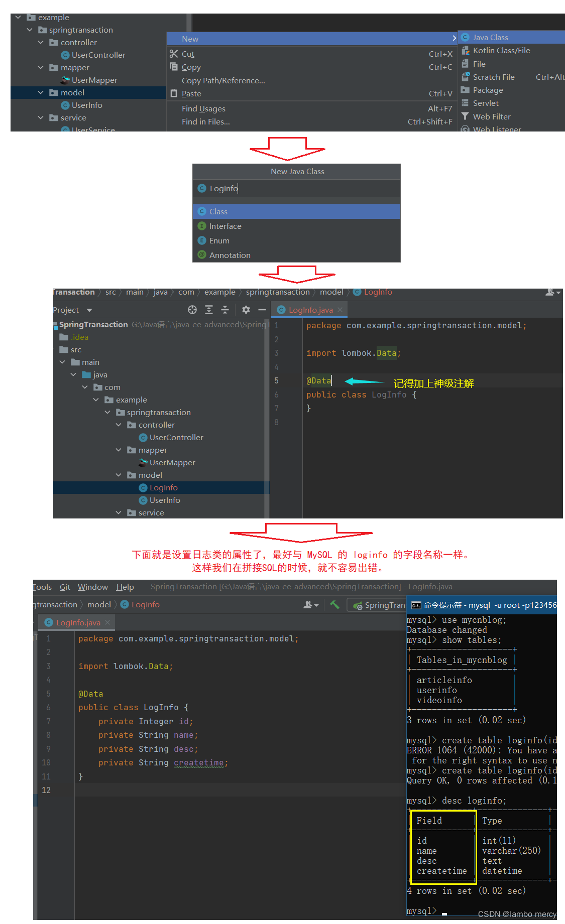Image resolution: width=565 pixels, height=924 pixels.
Task: Select Find Usages in context menu
Action: click(x=312, y=108)
